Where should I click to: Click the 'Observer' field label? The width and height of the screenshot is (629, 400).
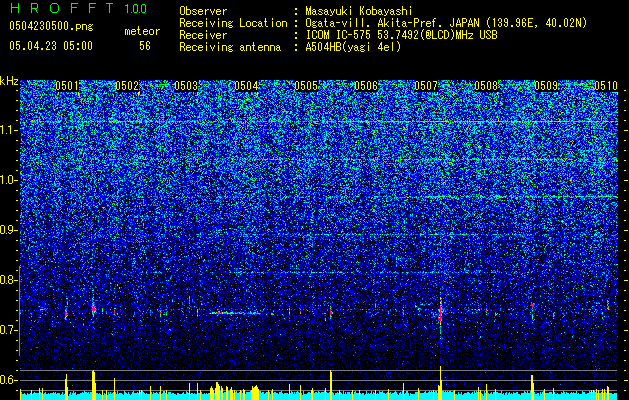[x=203, y=11]
